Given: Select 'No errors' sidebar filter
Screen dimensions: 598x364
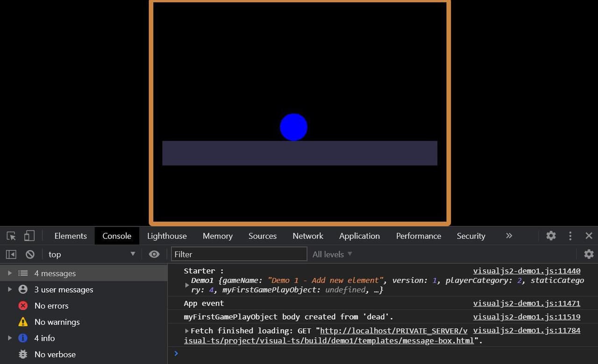Looking at the screenshot, I should tap(84, 306).
